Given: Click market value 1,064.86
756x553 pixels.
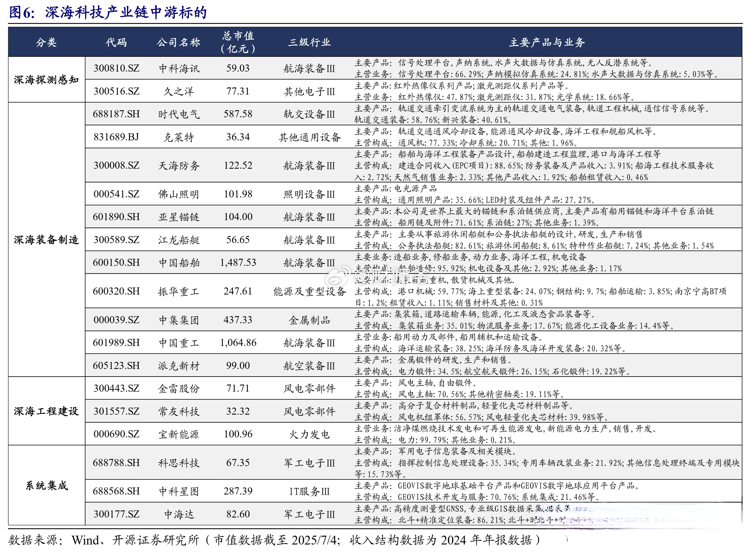Looking at the screenshot, I should pos(238,343).
